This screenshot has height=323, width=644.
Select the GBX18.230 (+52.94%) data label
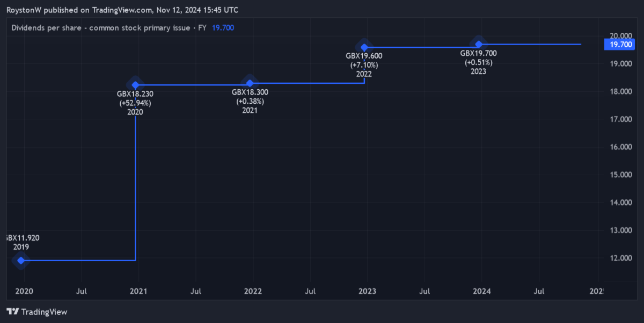(x=135, y=98)
